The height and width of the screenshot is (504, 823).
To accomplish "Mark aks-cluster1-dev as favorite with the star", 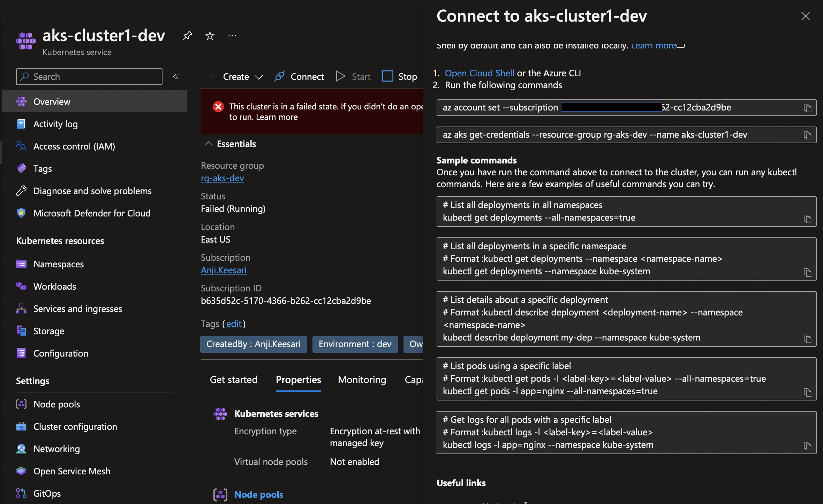I will pos(210,36).
